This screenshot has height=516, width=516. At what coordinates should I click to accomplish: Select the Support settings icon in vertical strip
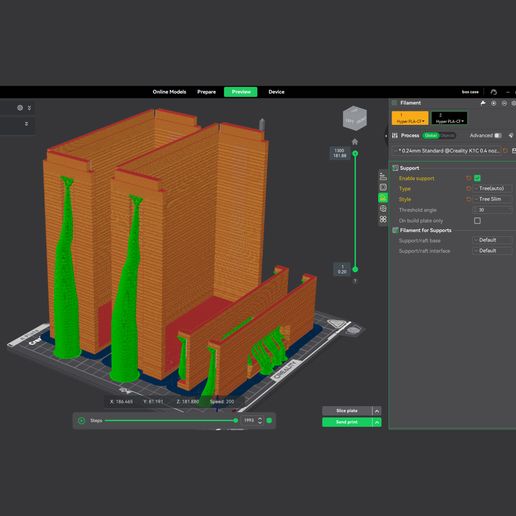click(383, 198)
